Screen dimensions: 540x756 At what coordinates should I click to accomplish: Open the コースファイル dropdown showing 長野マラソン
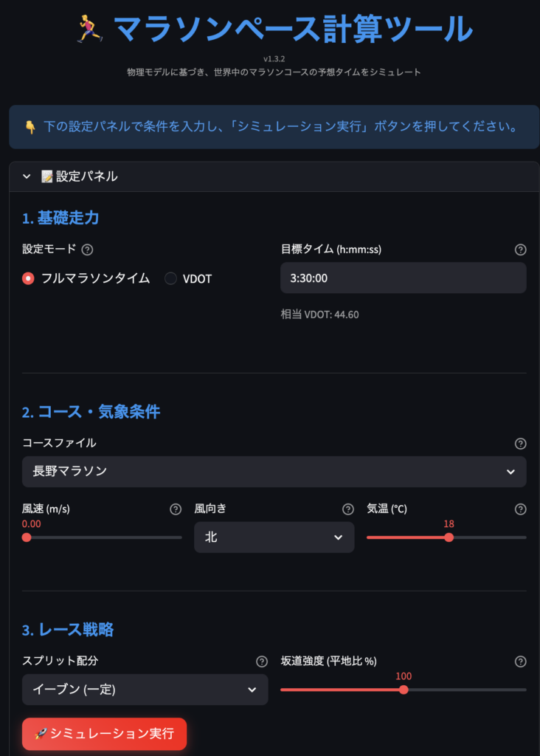(274, 471)
